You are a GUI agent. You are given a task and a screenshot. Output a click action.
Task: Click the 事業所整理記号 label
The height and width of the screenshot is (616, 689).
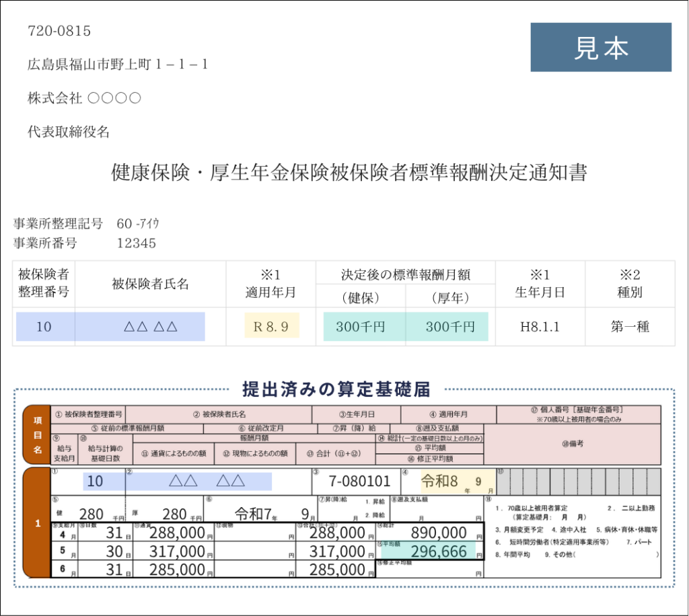tap(58, 223)
